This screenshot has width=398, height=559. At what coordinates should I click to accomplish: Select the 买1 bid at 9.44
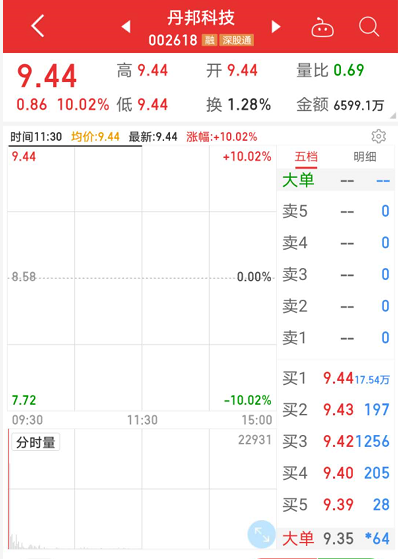click(x=336, y=378)
